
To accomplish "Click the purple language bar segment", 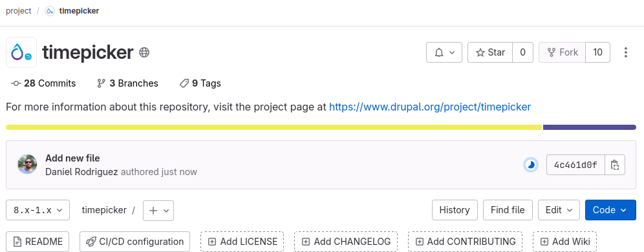I will 590,127.
